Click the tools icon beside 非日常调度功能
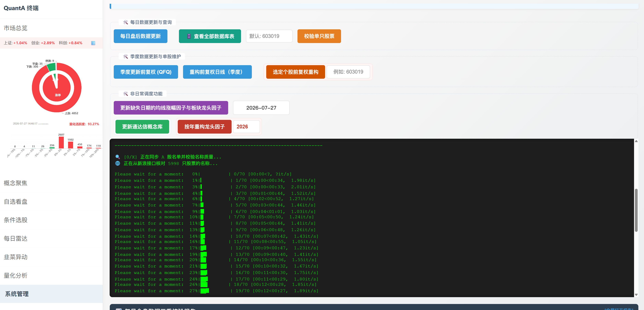This screenshot has width=644, height=310. [x=126, y=94]
